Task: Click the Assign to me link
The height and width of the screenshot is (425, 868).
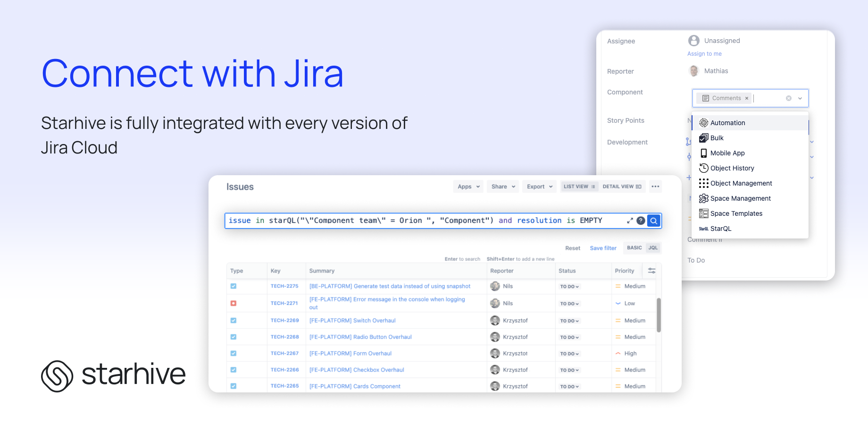Action: click(704, 54)
